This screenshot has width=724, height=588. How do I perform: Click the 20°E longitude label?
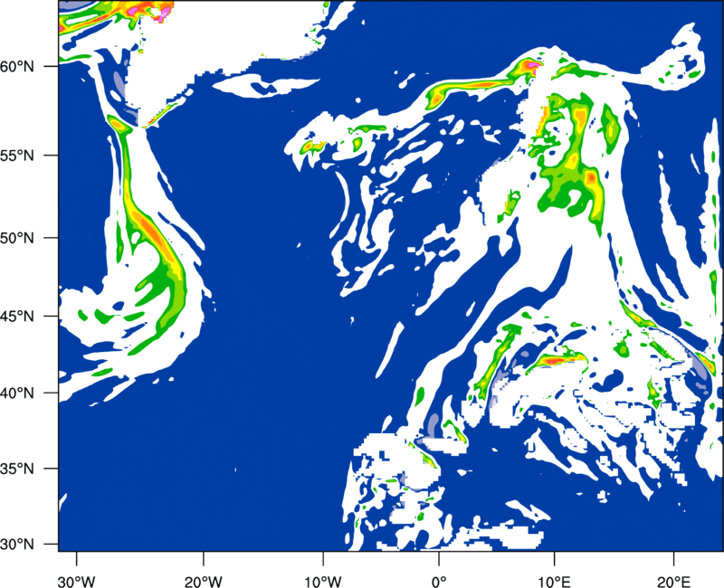pos(673,582)
